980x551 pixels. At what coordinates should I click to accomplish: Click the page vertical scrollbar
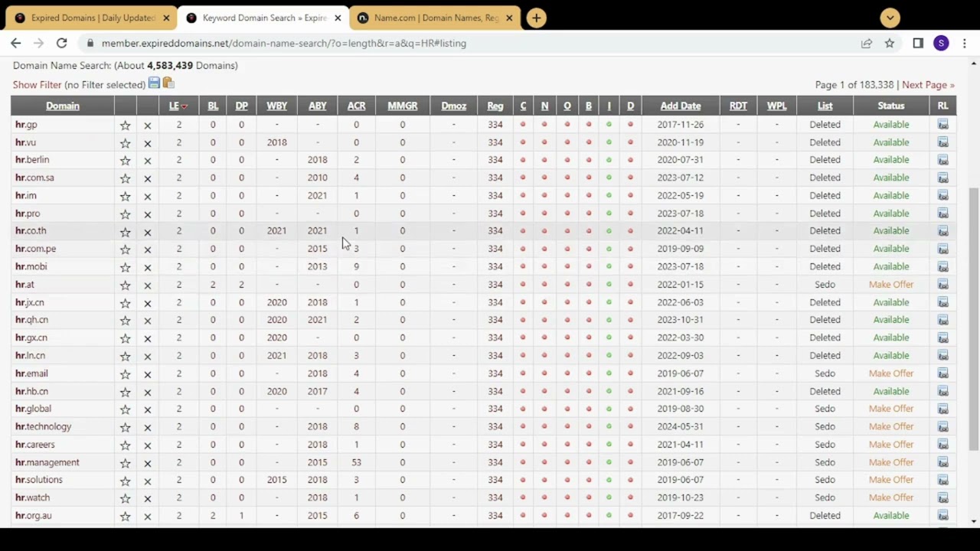pyautogui.click(x=973, y=318)
